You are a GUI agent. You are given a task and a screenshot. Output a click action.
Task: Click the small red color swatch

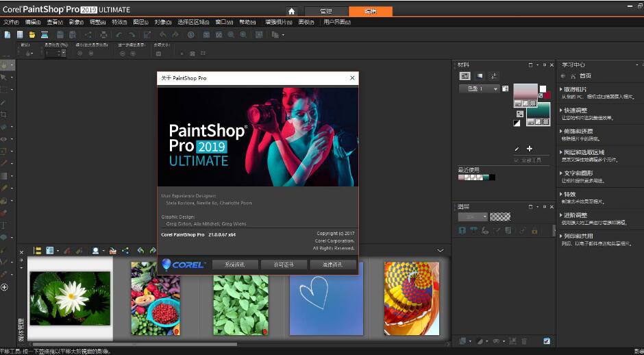click(x=547, y=95)
